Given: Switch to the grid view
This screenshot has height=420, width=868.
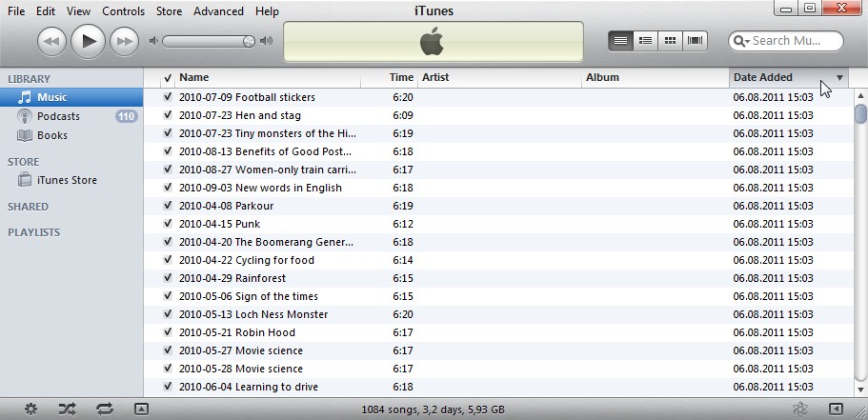Looking at the screenshot, I should click(670, 40).
